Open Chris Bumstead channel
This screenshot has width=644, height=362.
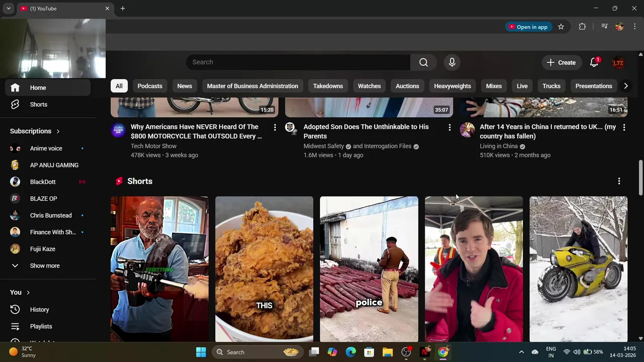[48, 215]
